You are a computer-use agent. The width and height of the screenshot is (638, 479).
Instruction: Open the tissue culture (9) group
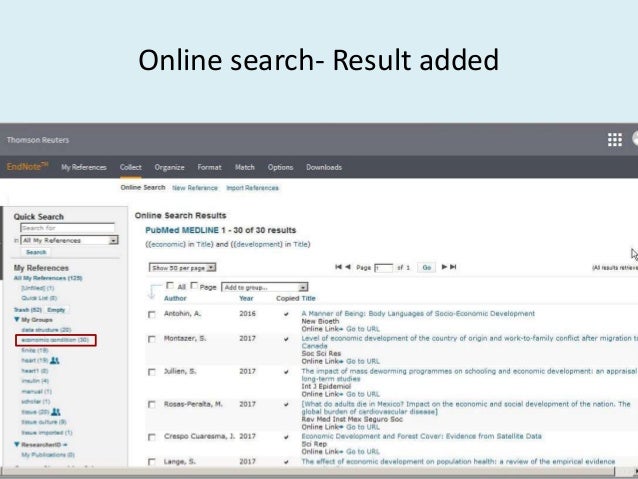[x=44, y=422]
